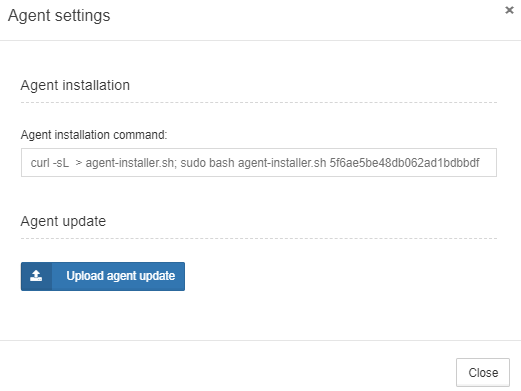Screen dimensions: 521x391
Task: Click the 'Upload agent update' label text
Action: coord(121,276)
